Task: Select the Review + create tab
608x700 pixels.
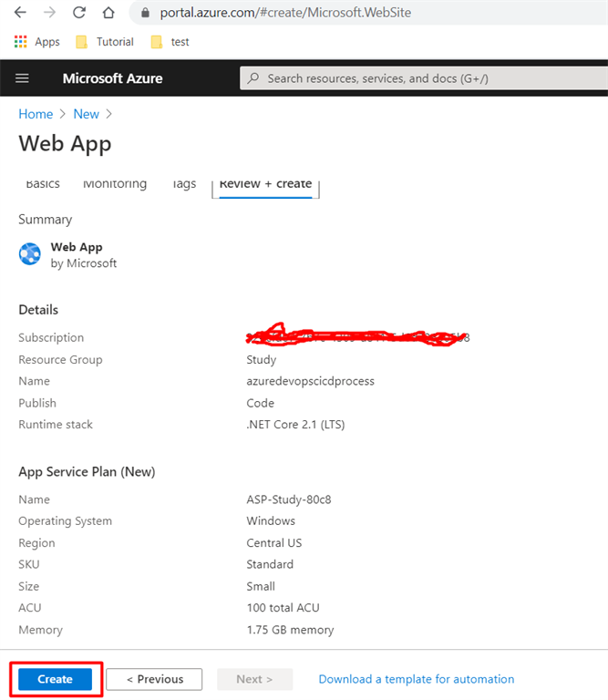Action: (265, 184)
